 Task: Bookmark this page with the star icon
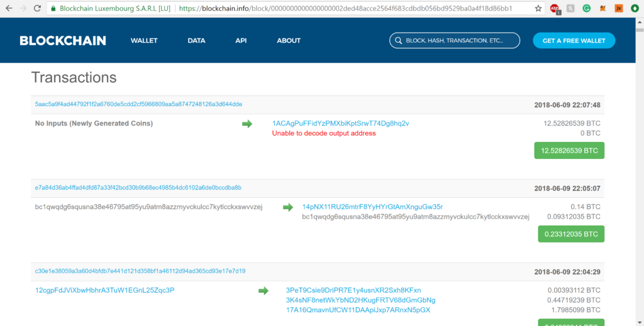tap(538, 9)
